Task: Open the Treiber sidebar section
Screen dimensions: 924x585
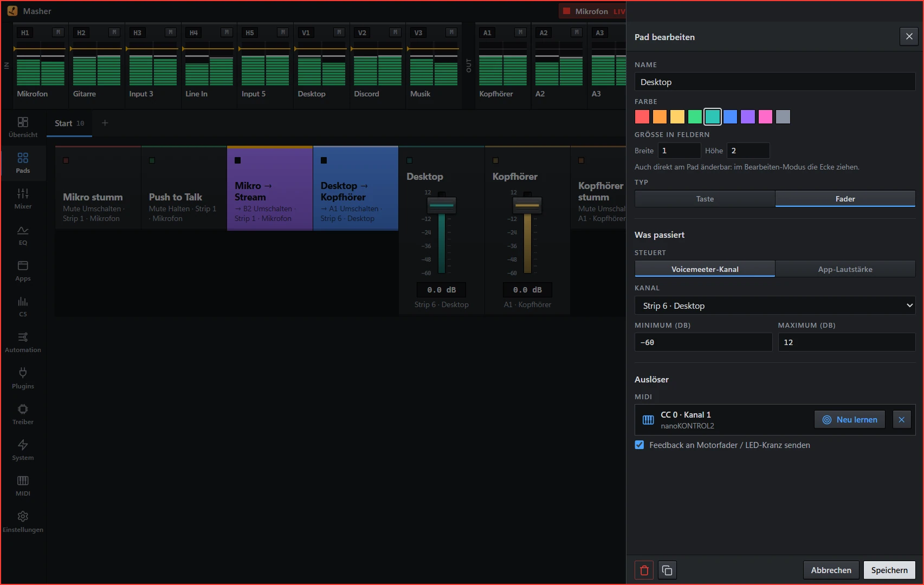Action: pyautogui.click(x=23, y=414)
